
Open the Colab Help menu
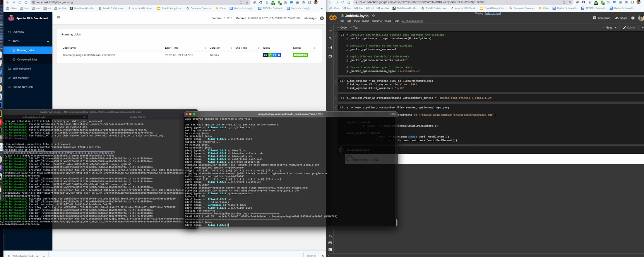click(x=396, y=21)
